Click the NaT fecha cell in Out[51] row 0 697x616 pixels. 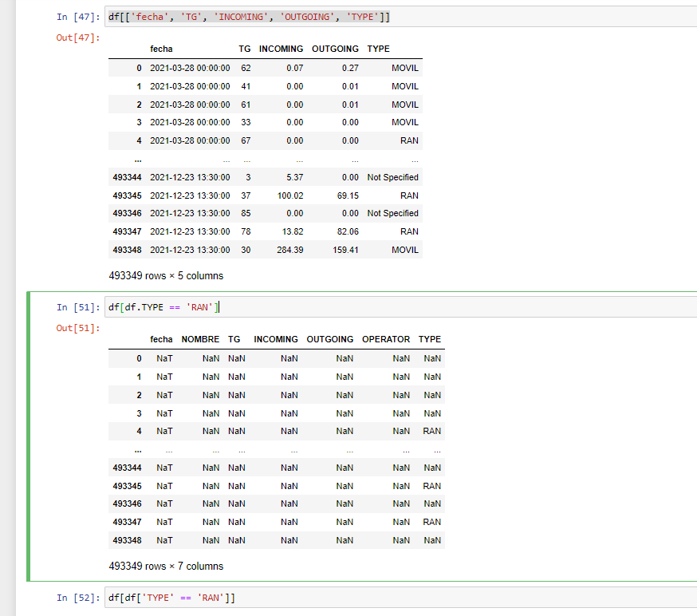(164, 358)
